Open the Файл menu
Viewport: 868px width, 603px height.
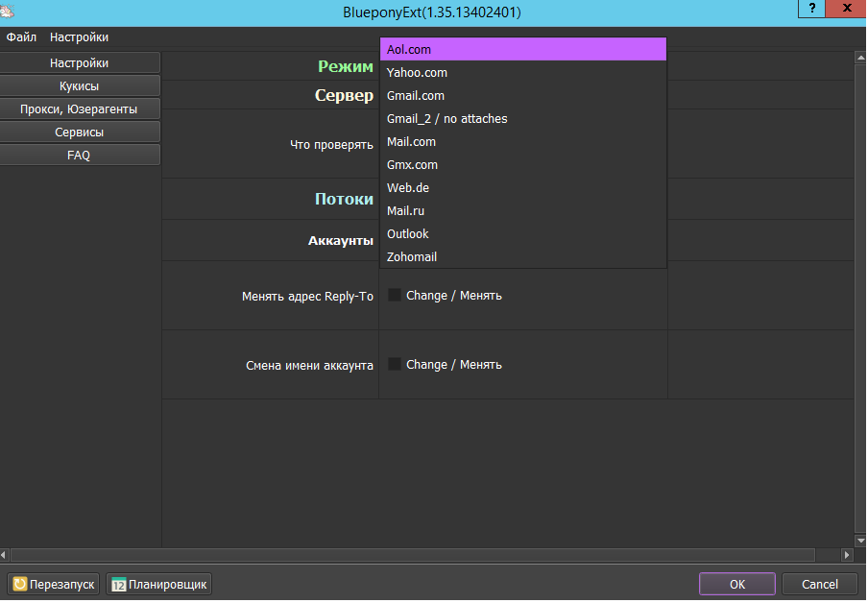click(x=21, y=37)
